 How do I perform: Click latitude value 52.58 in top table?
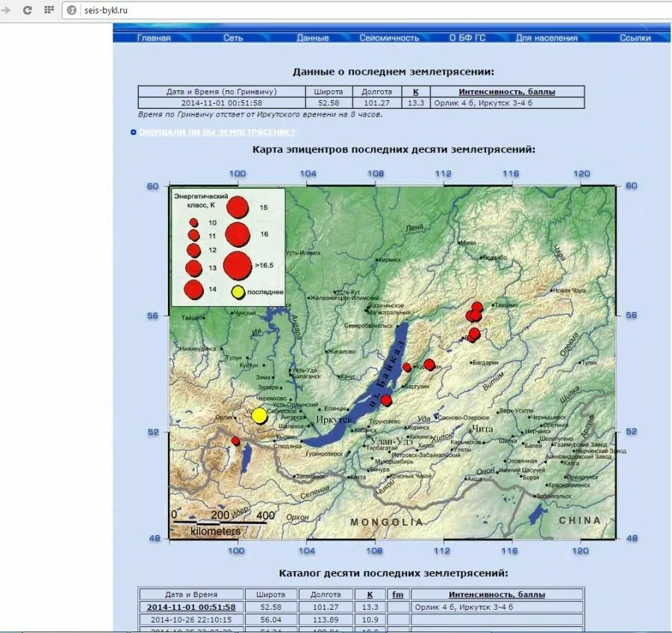(329, 103)
